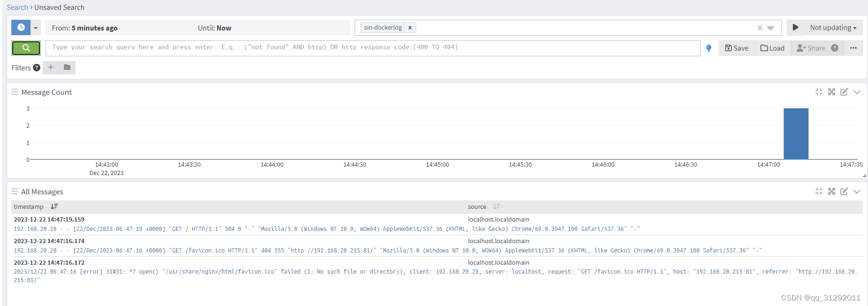Image resolution: width=868 pixels, height=306 pixels.
Task: Click the From: 5 minutes ago field
Action: coord(85,28)
